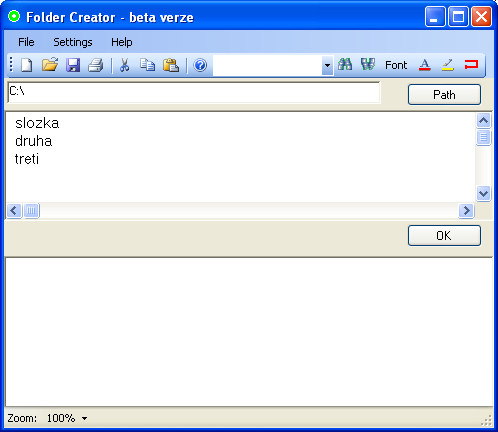Click inside the toolbar combo box field

click(x=267, y=65)
